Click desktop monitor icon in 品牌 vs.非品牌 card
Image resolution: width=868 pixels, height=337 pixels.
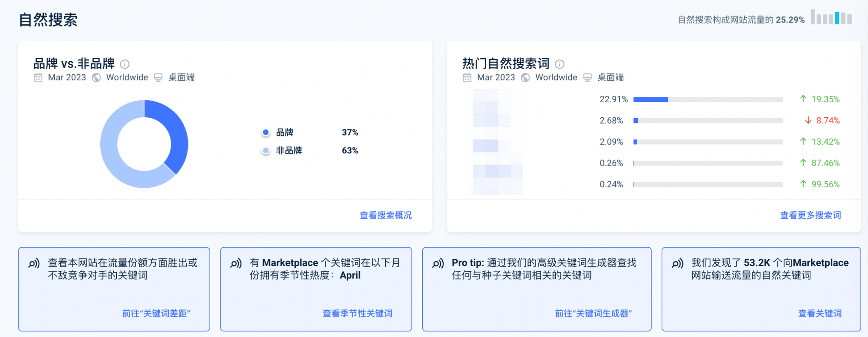[158, 78]
